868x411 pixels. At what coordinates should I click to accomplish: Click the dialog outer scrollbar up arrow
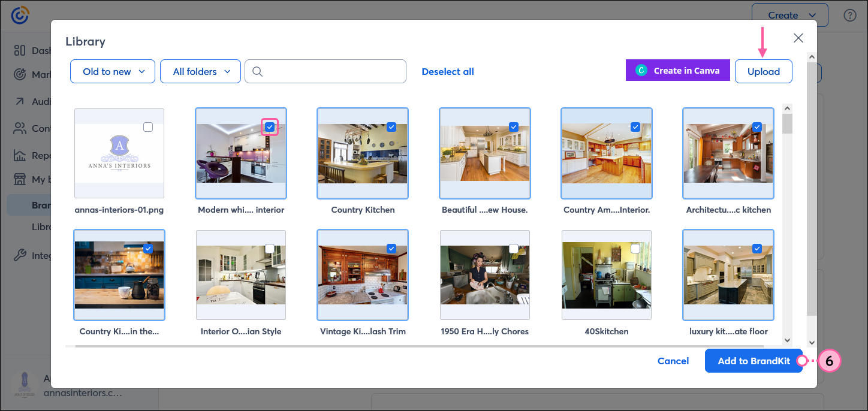click(812, 57)
